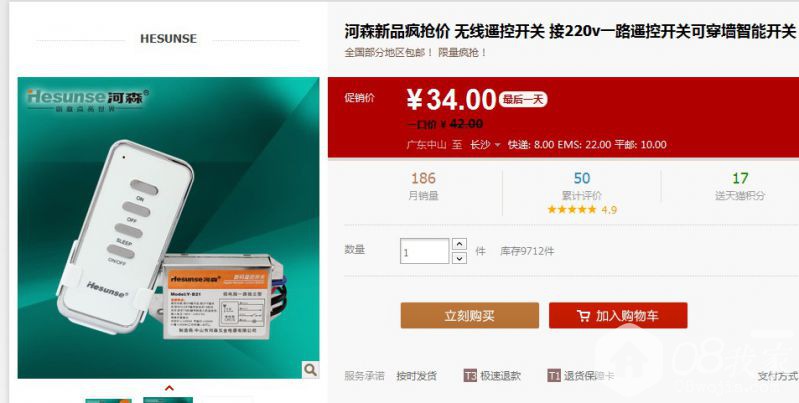Click the five-star rating icons
Image resolution: width=799 pixels, height=403 pixels.
click(572, 209)
